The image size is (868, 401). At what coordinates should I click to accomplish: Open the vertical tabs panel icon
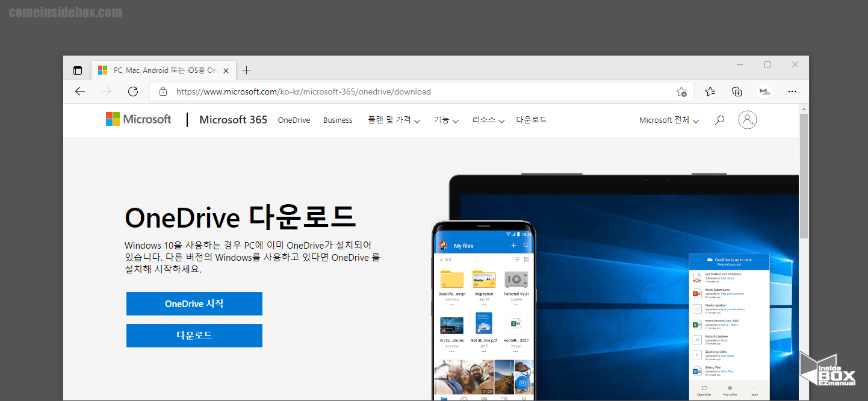tap(78, 70)
